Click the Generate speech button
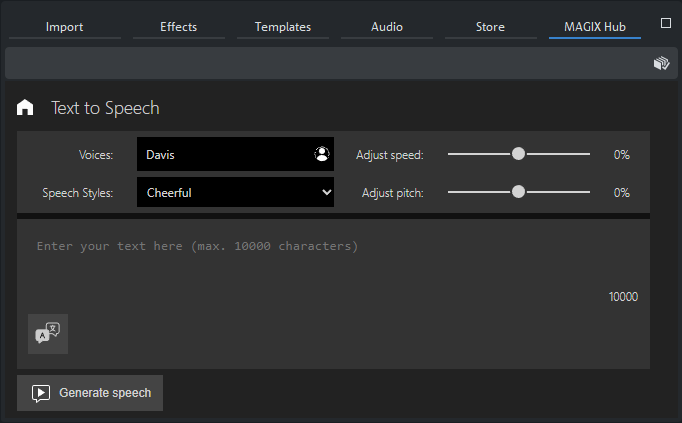Image resolution: width=682 pixels, height=423 pixels. [x=90, y=393]
